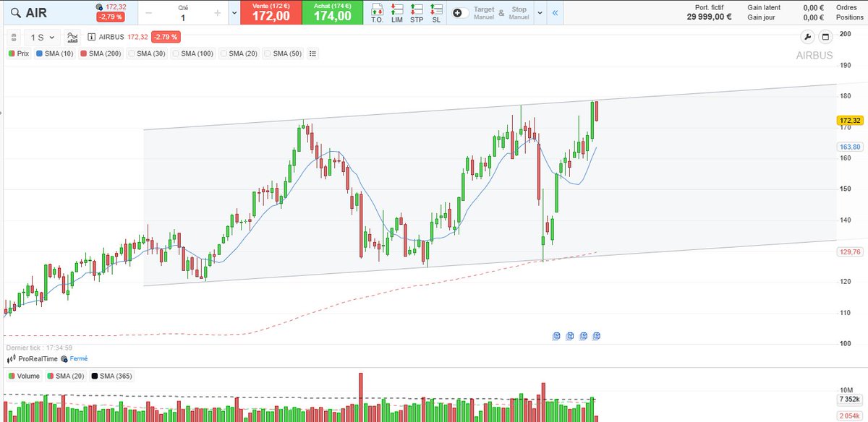Select the T.O. order type icon
Screen dimensions: 868x422
[377, 13]
